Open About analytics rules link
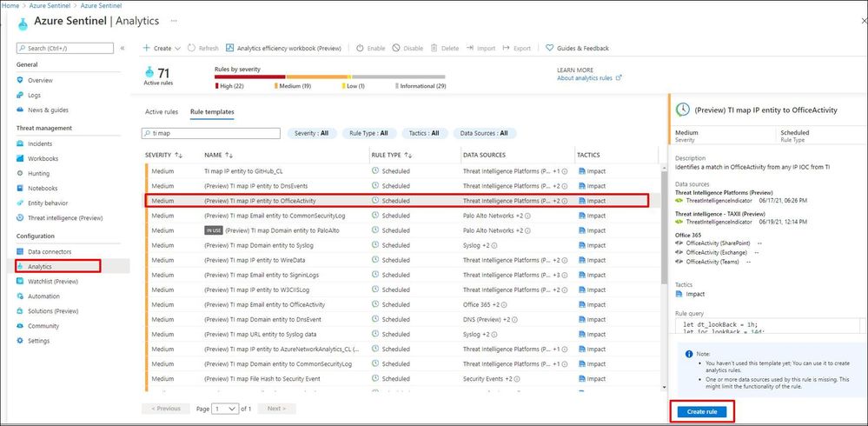This screenshot has width=868, height=426. coord(589,78)
